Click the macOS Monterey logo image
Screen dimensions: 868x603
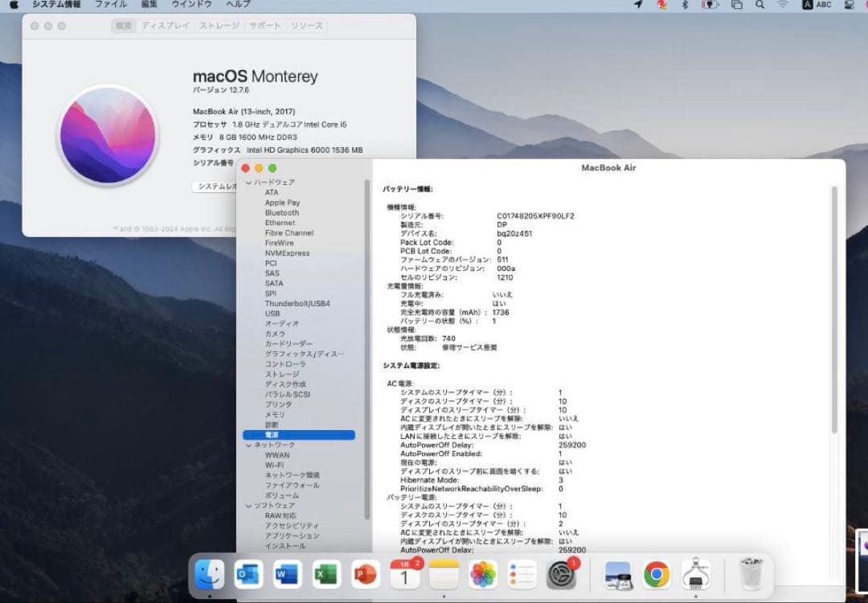(108, 136)
